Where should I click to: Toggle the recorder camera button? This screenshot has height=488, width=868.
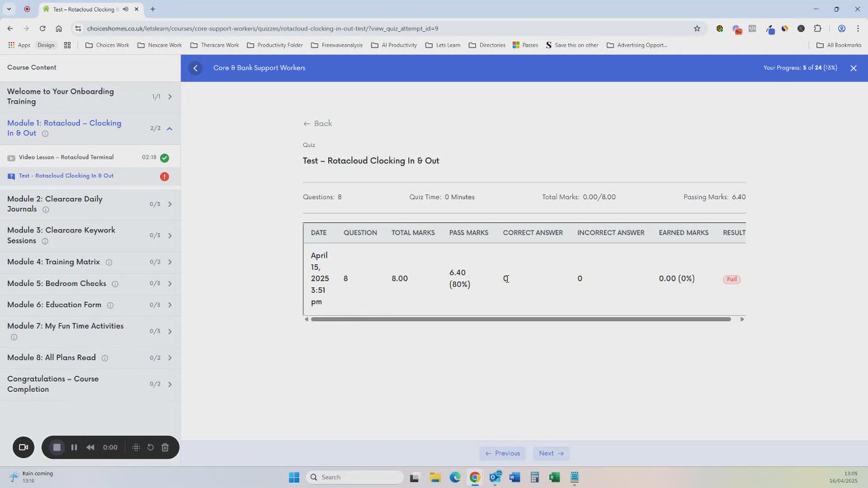[23, 447]
